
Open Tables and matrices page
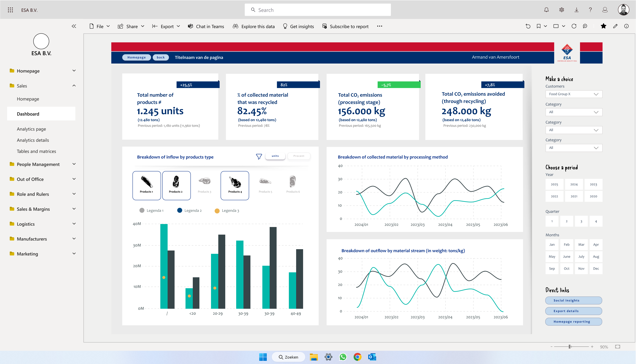(x=36, y=151)
